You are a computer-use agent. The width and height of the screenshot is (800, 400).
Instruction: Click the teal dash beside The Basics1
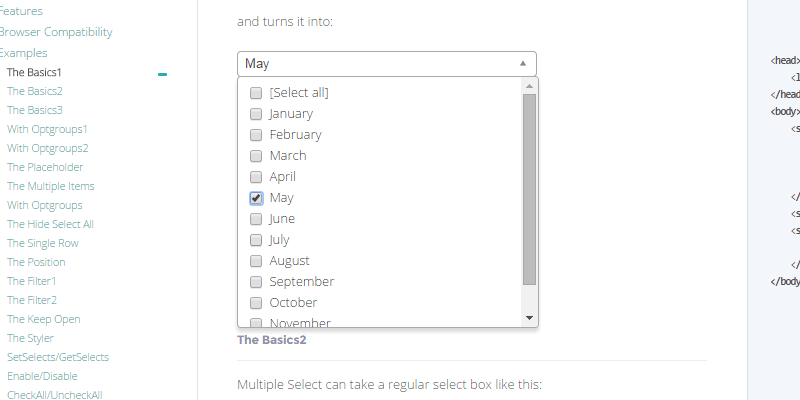coord(162,74)
